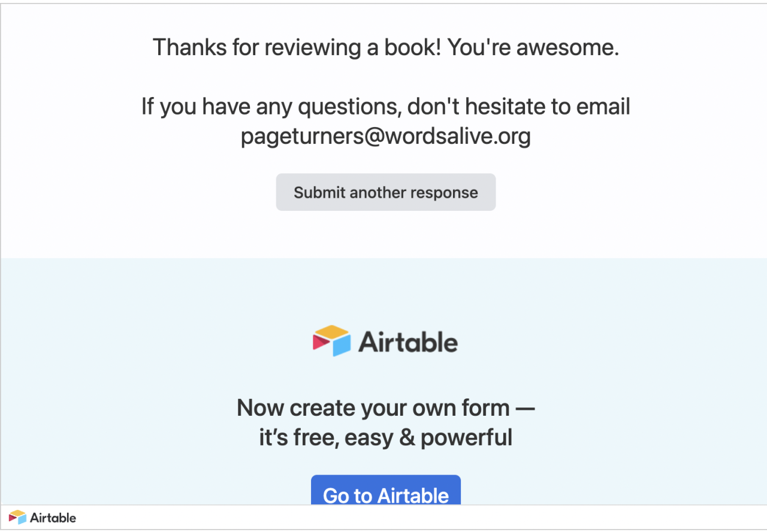Click the word "email" in the questions sentence
Viewport: 767px width, 532px height.
tap(603, 107)
